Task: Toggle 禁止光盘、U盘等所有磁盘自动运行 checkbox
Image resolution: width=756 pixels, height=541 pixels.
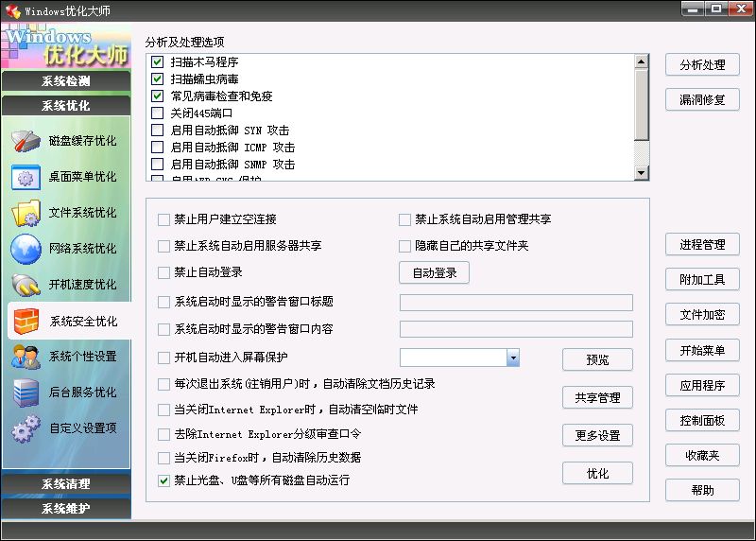Action: coord(164,480)
